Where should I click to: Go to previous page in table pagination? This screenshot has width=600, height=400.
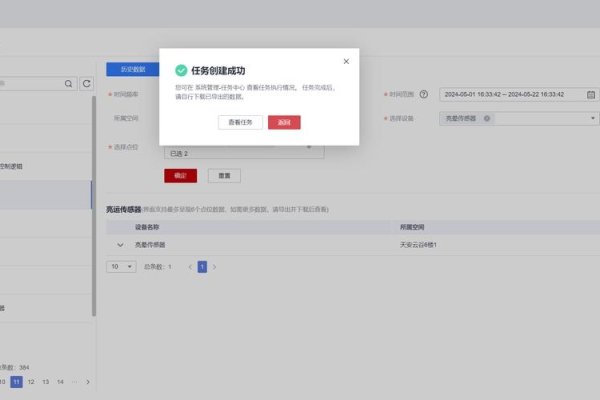coord(190,267)
